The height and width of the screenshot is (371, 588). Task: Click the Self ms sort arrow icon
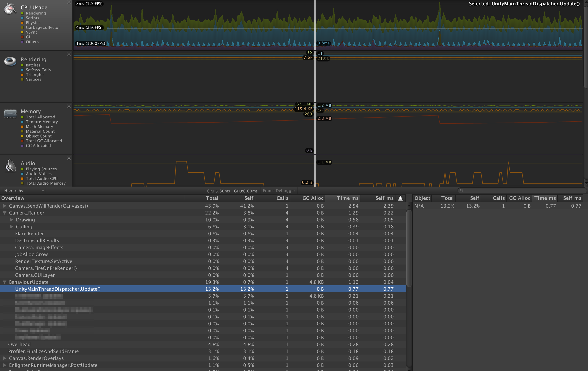coord(400,198)
